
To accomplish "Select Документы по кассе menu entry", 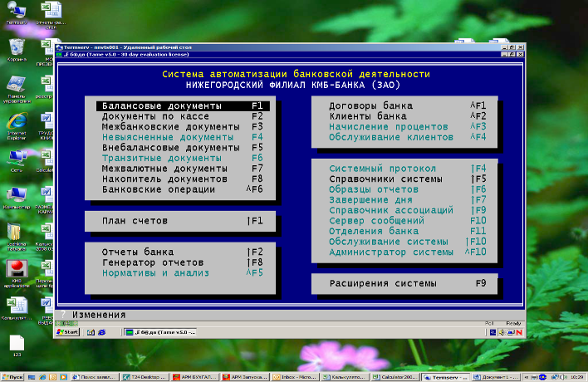I will coord(151,116).
